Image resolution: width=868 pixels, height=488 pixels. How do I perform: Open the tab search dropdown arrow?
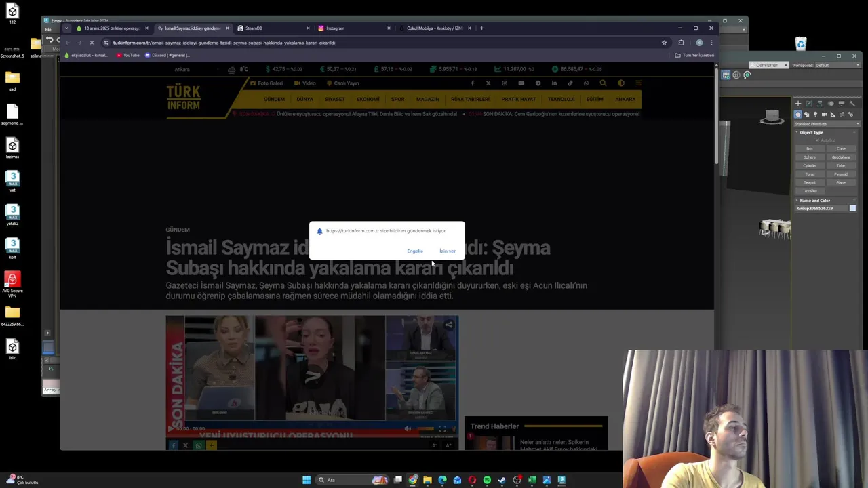pyautogui.click(x=66, y=28)
